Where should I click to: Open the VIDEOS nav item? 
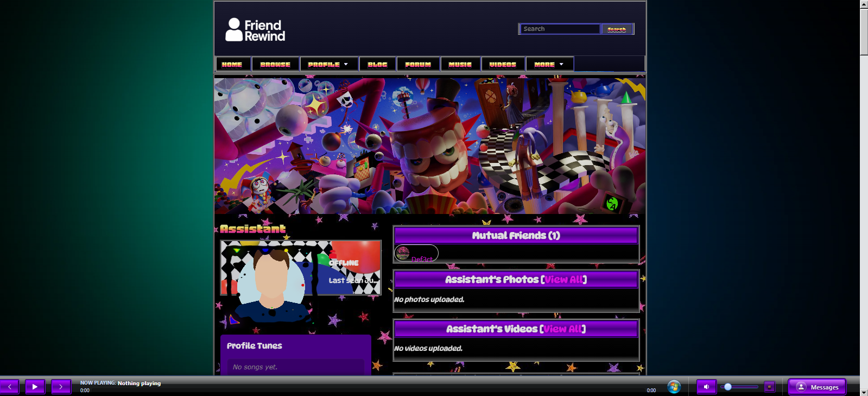[503, 64]
